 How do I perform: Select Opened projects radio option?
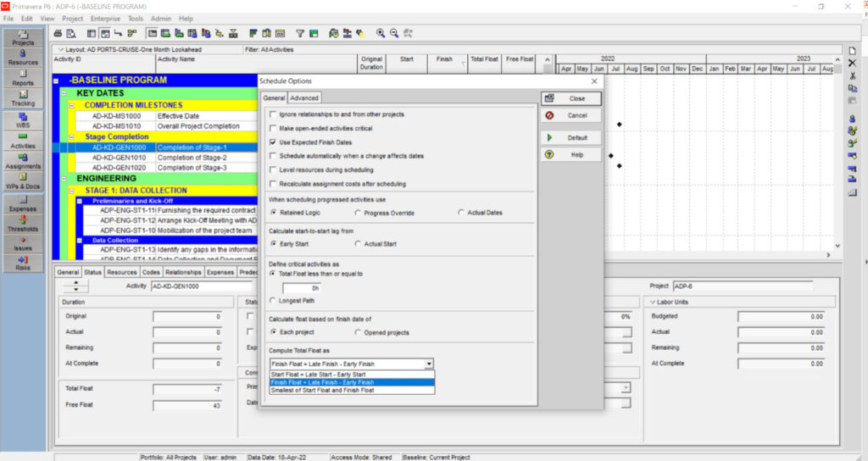click(x=358, y=332)
